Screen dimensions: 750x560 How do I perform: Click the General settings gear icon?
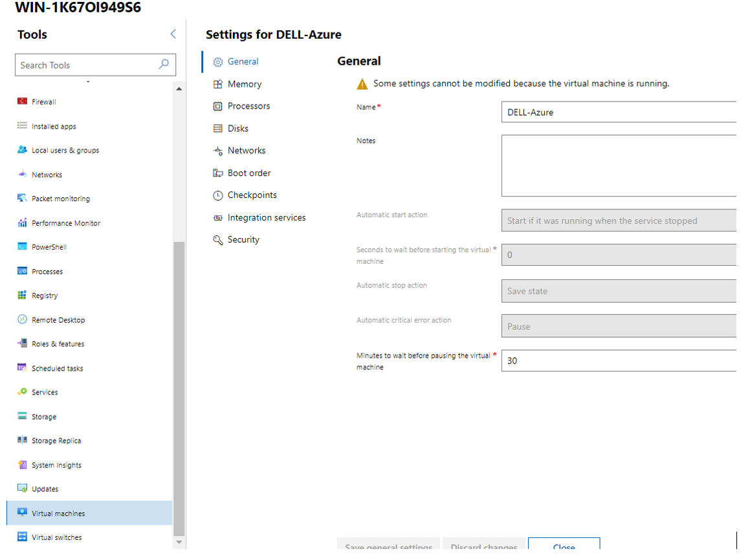pos(217,61)
